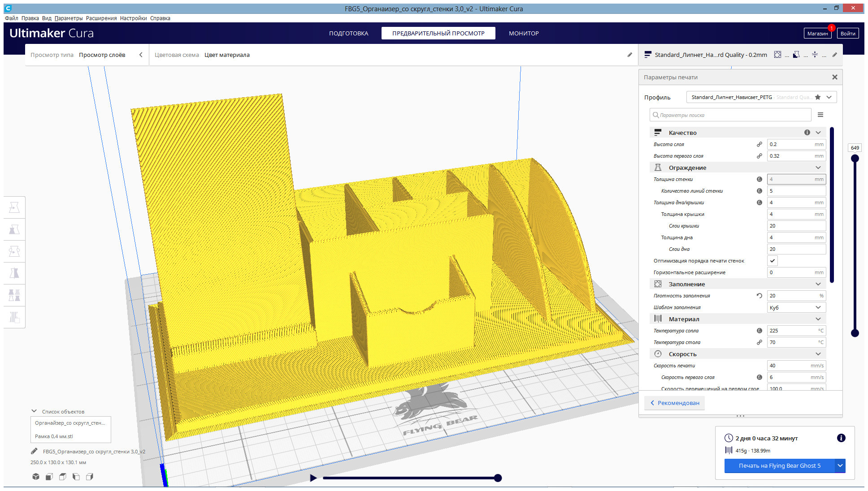
Task: Open the Шаблон заполнения dropdown showing Куб
Action: tap(796, 307)
